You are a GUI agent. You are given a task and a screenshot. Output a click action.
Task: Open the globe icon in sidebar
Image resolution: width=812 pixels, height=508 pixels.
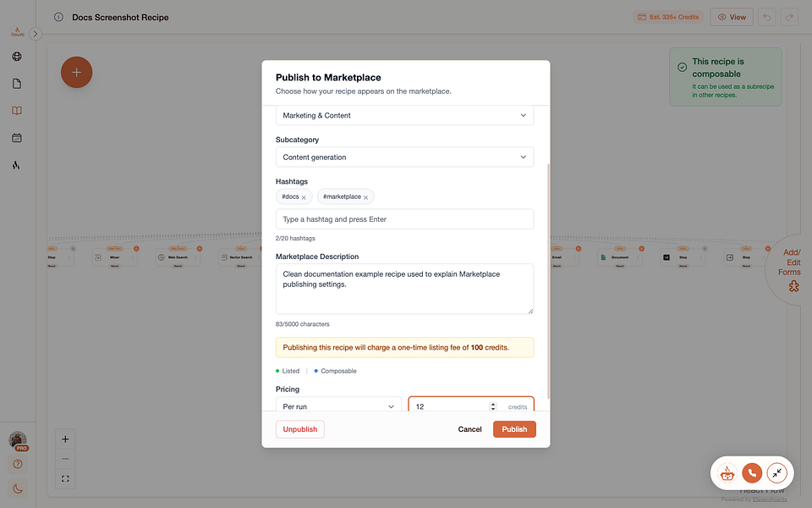(17, 57)
